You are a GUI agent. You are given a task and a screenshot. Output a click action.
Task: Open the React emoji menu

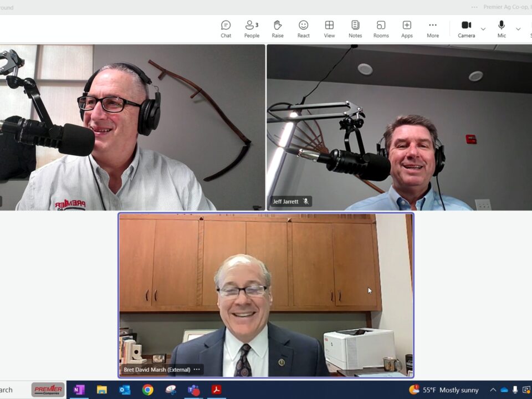coord(303,29)
